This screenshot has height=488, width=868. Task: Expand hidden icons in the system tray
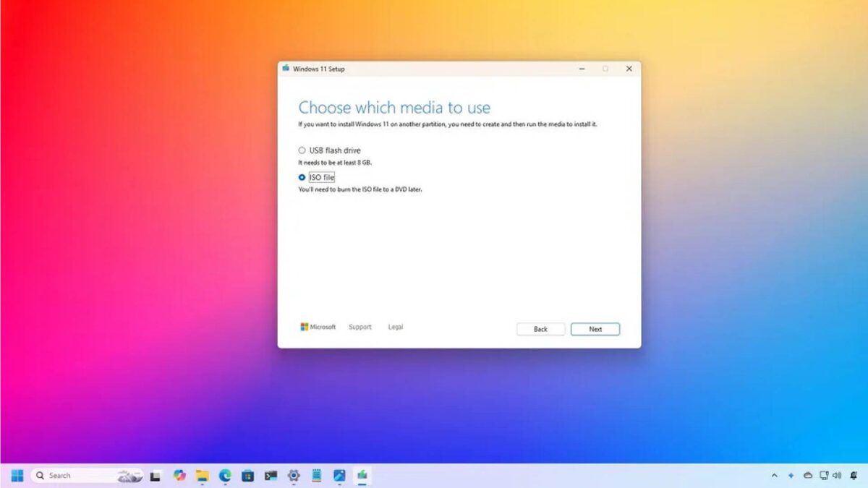775,476
